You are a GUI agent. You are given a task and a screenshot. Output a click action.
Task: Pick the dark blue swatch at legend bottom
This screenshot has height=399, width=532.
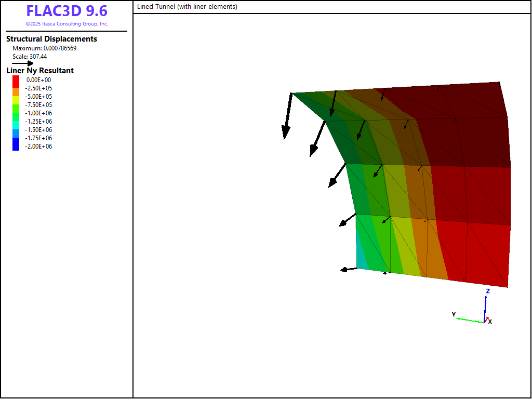16,146
